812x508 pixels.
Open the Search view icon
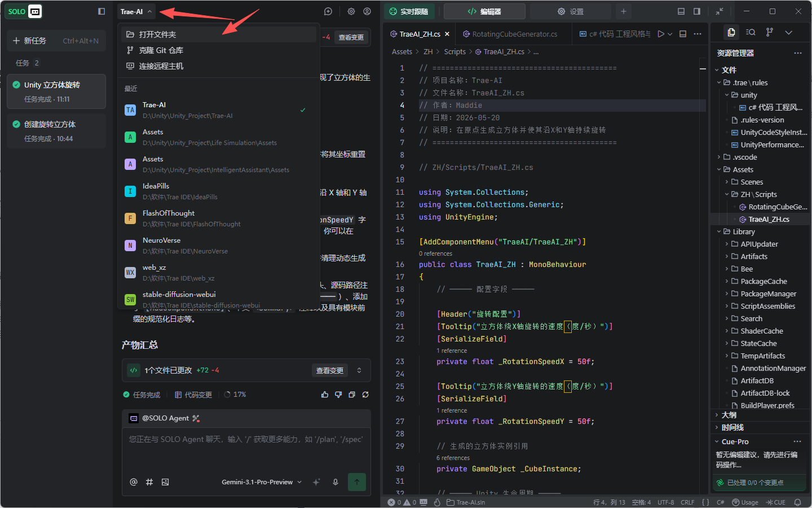click(751, 32)
